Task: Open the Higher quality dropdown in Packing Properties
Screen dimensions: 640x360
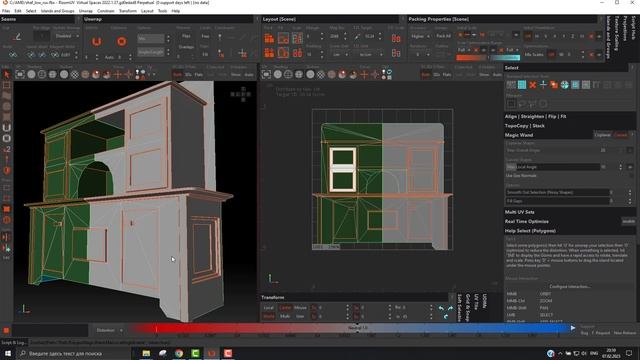Action: click(420, 36)
